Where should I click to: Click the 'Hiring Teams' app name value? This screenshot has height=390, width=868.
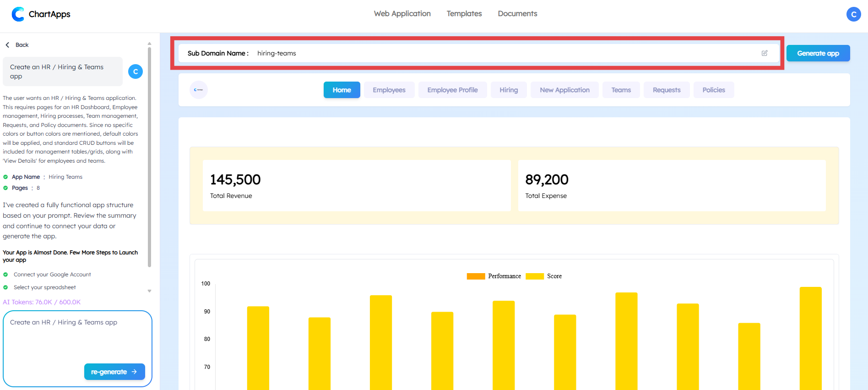point(65,177)
